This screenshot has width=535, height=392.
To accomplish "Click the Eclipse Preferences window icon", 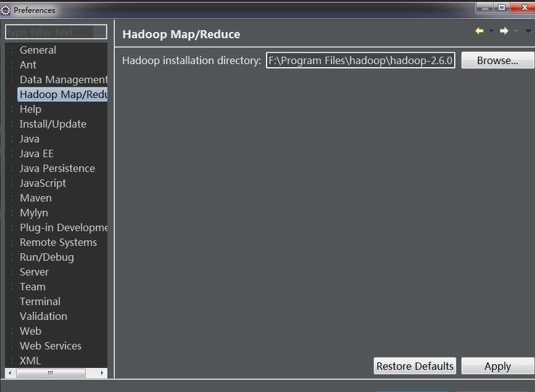I will click(x=6, y=10).
